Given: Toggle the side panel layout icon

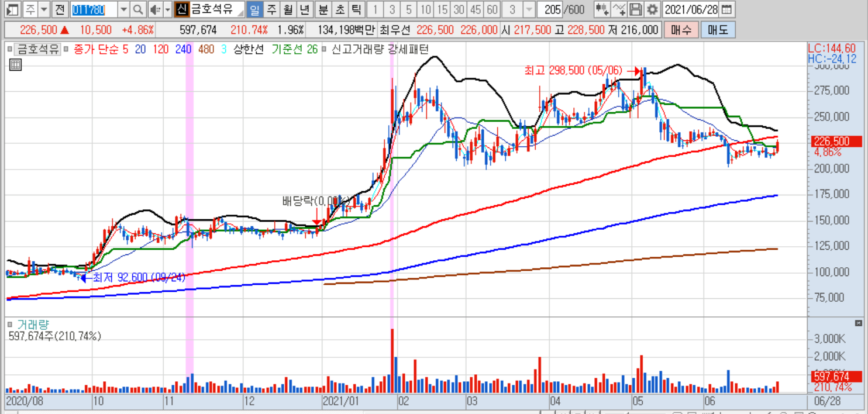Looking at the screenshot, I should tap(13, 9).
